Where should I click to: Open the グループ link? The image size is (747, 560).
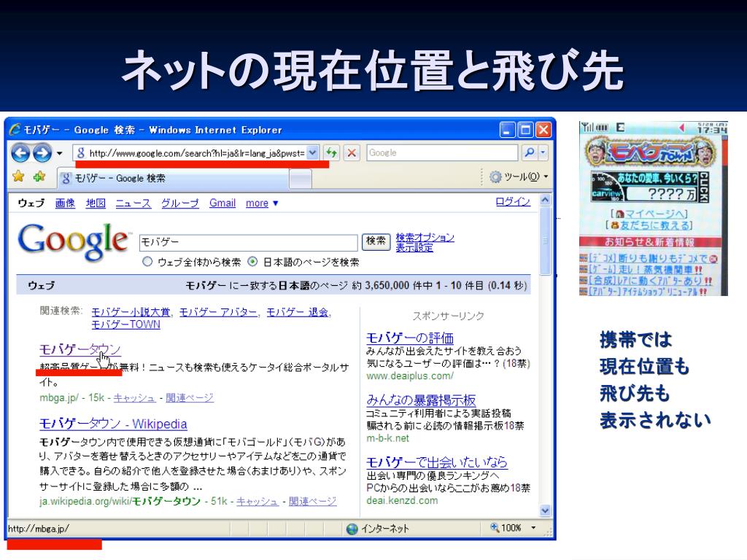point(180,203)
